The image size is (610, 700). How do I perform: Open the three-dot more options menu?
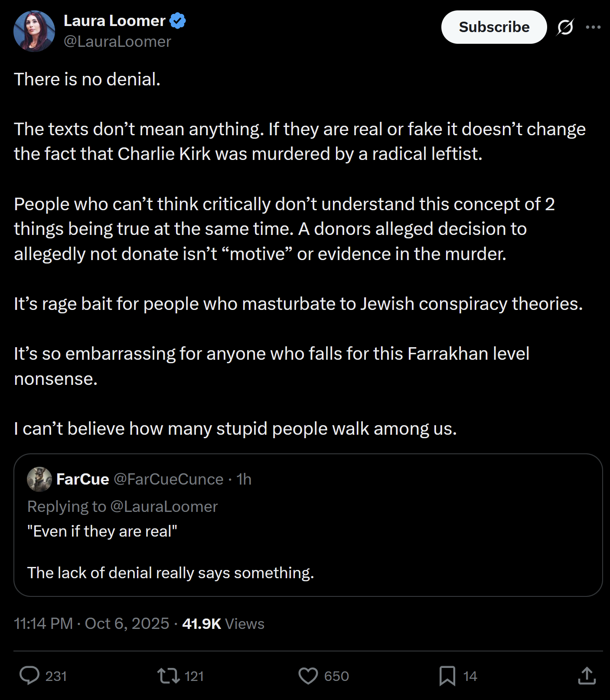(593, 27)
